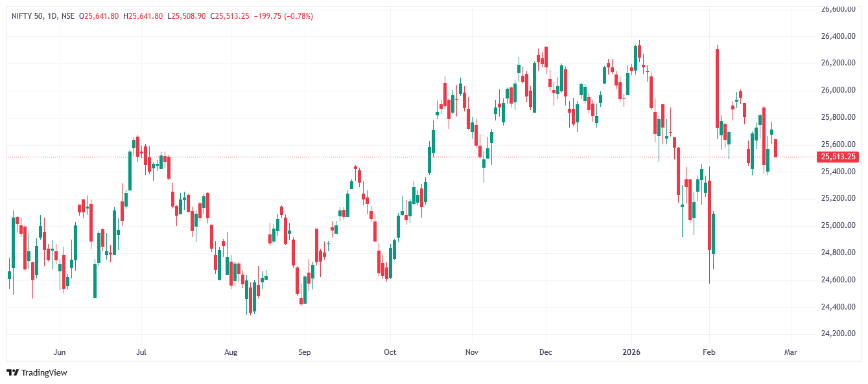Select the Jul time axis label
The height and width of the screenshot is (384, 868).
click(141, 352)
